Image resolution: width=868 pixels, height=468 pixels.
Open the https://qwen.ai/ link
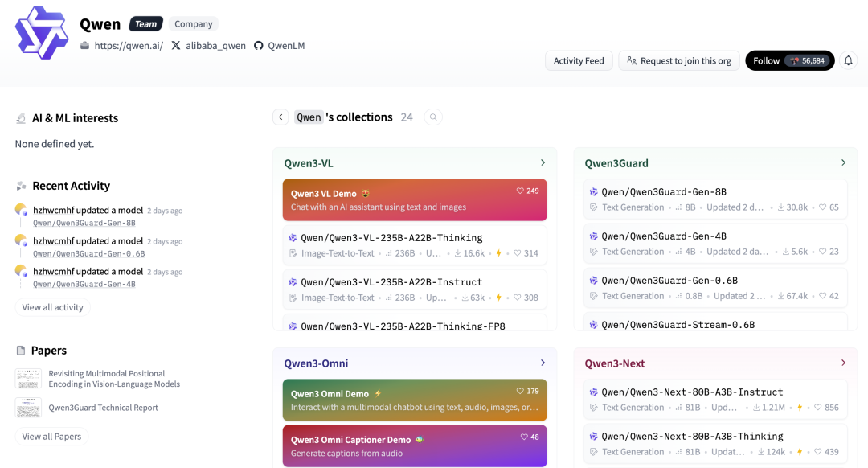click(x=129, y=45)
